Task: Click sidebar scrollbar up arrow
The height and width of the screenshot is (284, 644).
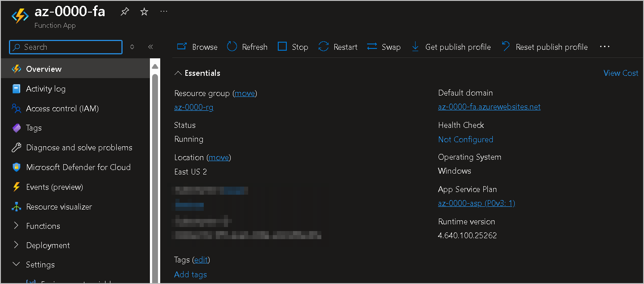Action: tap(155, 66)
